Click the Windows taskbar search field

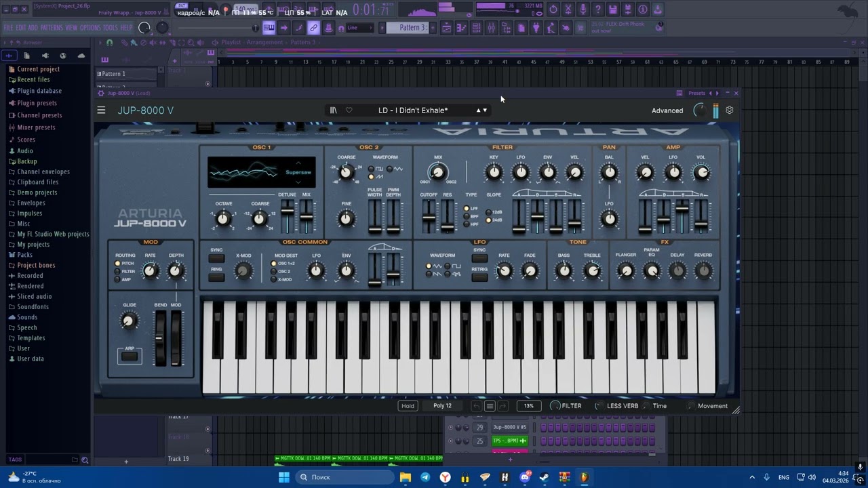[x=346, y=477]
